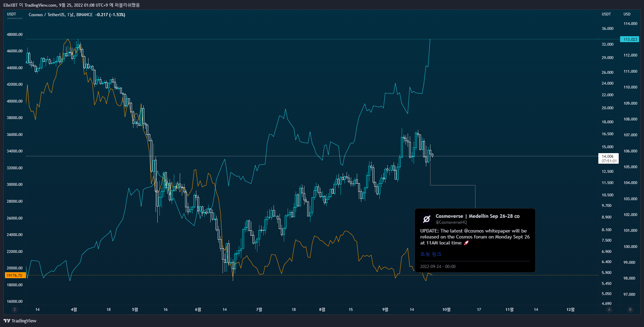Click the USD label on far right axis
Viewport: 644px width, 327px height.
(627, 14)
